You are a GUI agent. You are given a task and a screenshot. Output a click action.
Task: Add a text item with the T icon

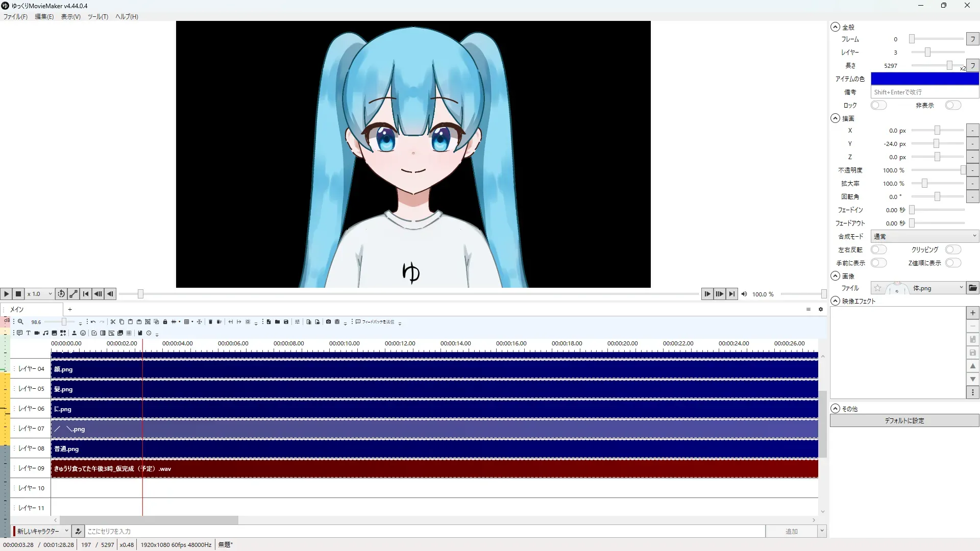[x=28, y=333]
